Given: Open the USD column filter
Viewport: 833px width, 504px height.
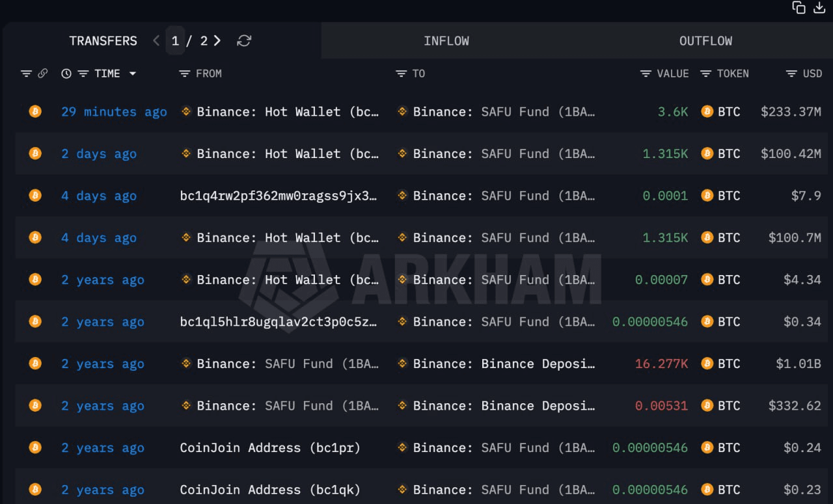Looking at the screenshot, I should pyautogui.click(x=791, y=73).
